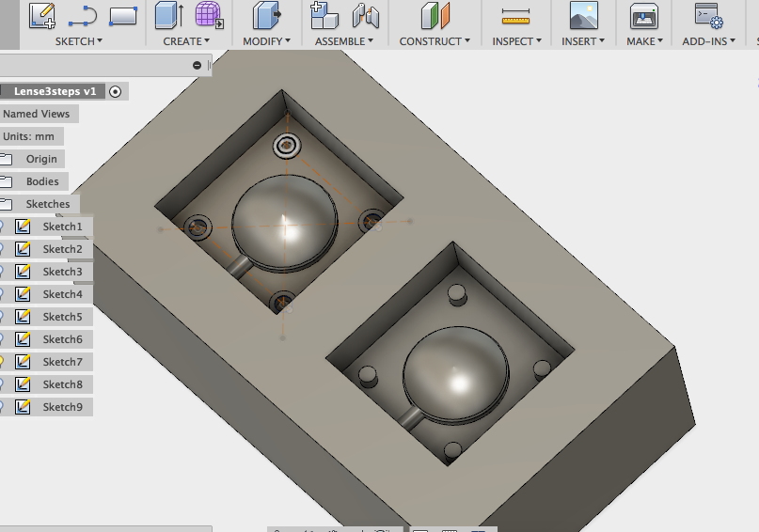This screenshot has width=759, height=532.
Task: Select Named Views in the browser
Action: tap(37, 114)
